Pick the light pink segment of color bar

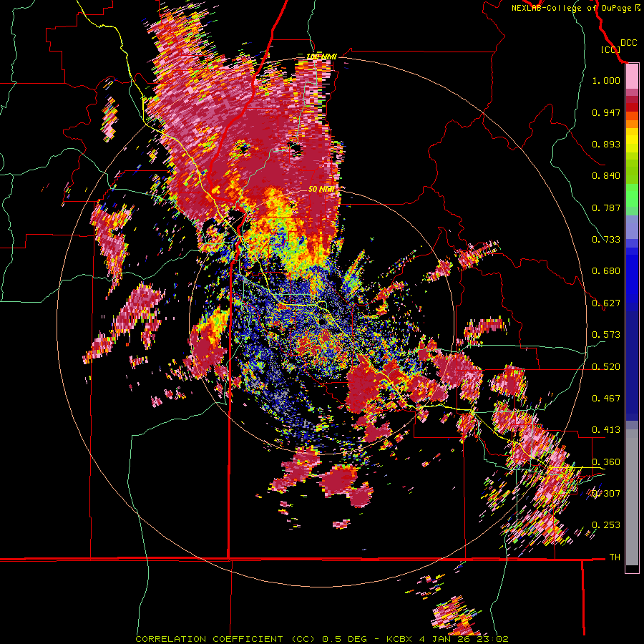(x=632, y=77)
